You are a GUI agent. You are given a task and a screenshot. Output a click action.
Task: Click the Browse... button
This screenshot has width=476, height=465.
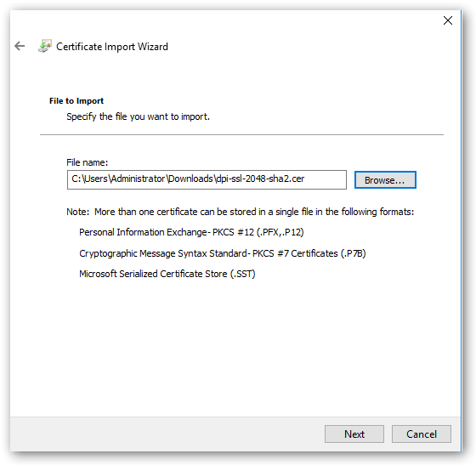[x=385, y=180]
